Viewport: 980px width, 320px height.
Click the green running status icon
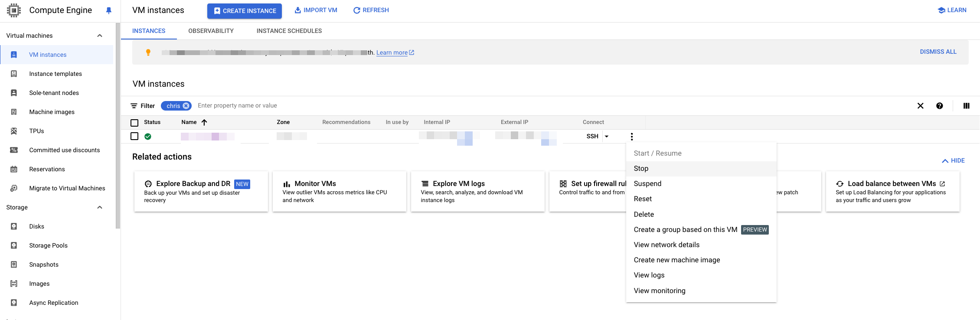pos(148,137)
